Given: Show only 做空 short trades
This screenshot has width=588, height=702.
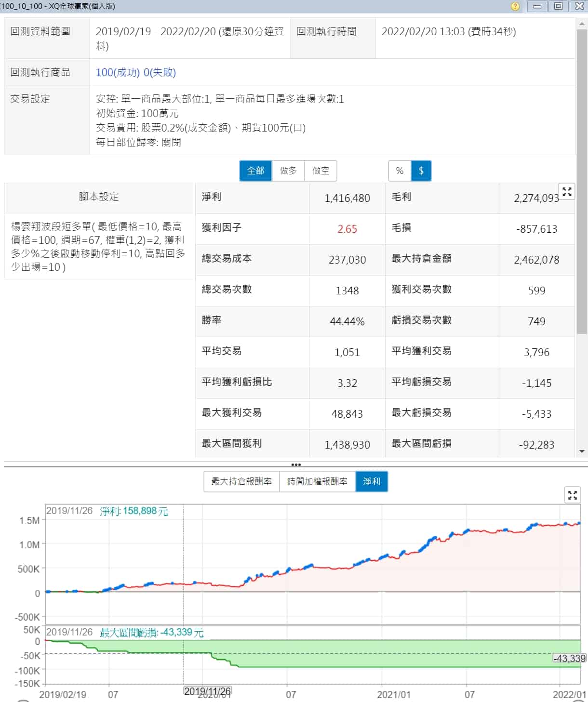Looking at the screenshot, I should pyautogui.click(x=321, y=171).
